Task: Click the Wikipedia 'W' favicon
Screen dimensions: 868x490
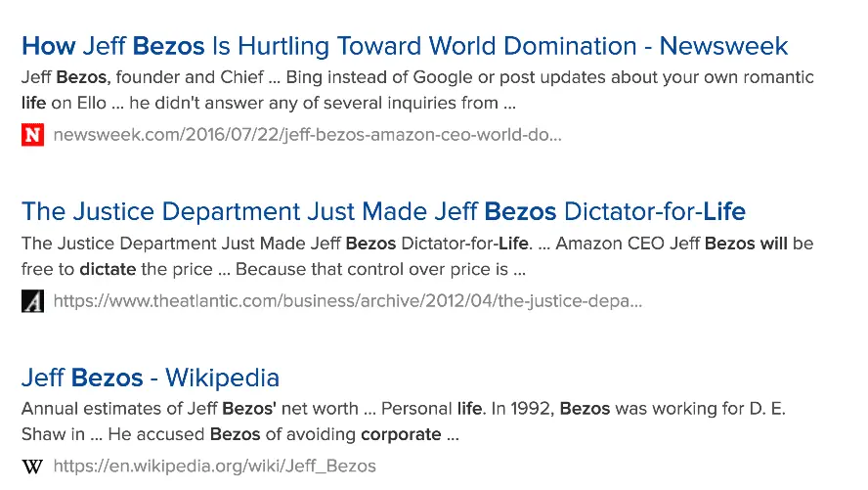Action: coord(32,467)
